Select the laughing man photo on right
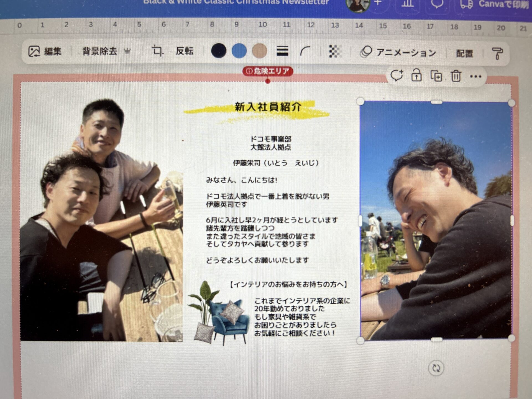Screen dimensions: 532x399 coord(436,221)
